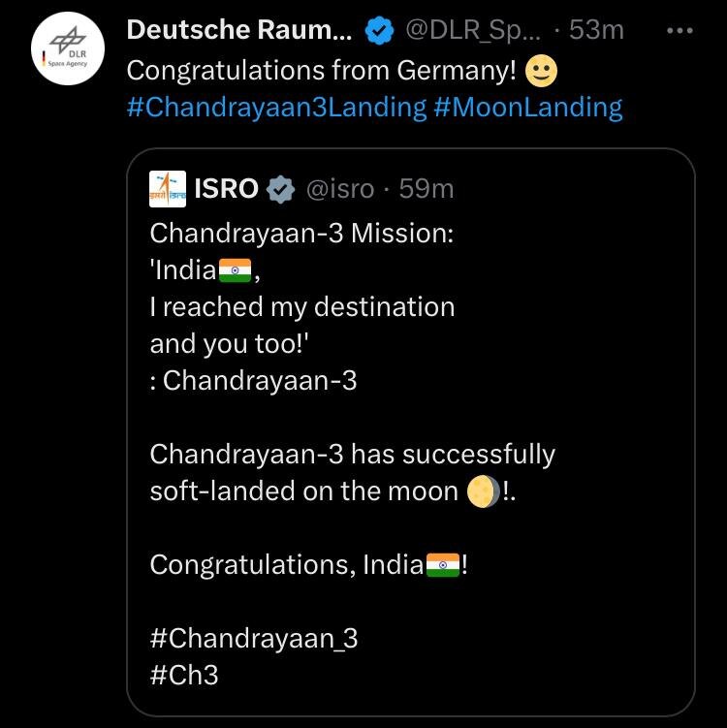
Task: Click the 53m post timestamp
Action: click(x=595, y=30)
